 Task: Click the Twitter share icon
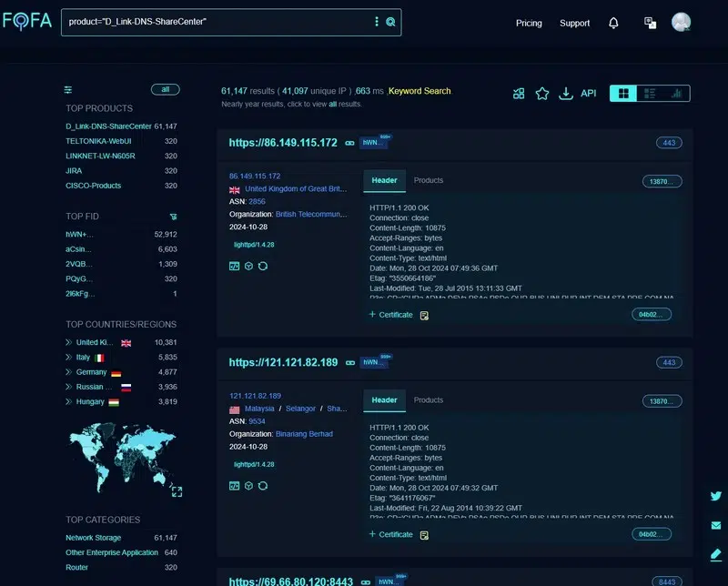(715, 496)
